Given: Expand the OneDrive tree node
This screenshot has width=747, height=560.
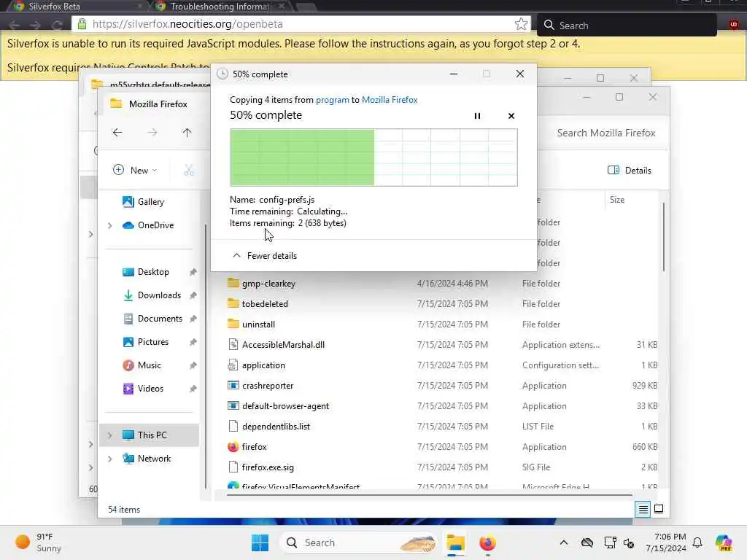Looking at the screenshot, I should pos(110,225).
